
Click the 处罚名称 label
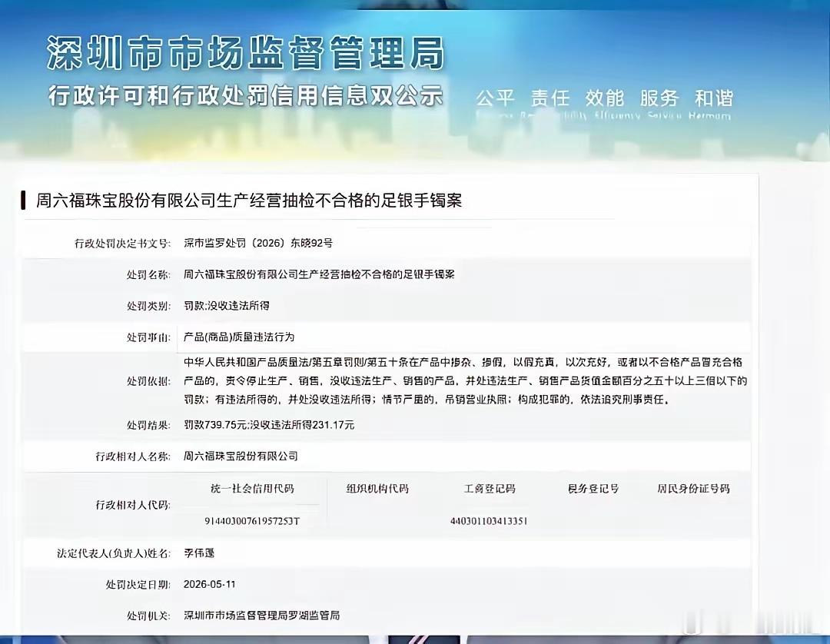coord(148,274)
